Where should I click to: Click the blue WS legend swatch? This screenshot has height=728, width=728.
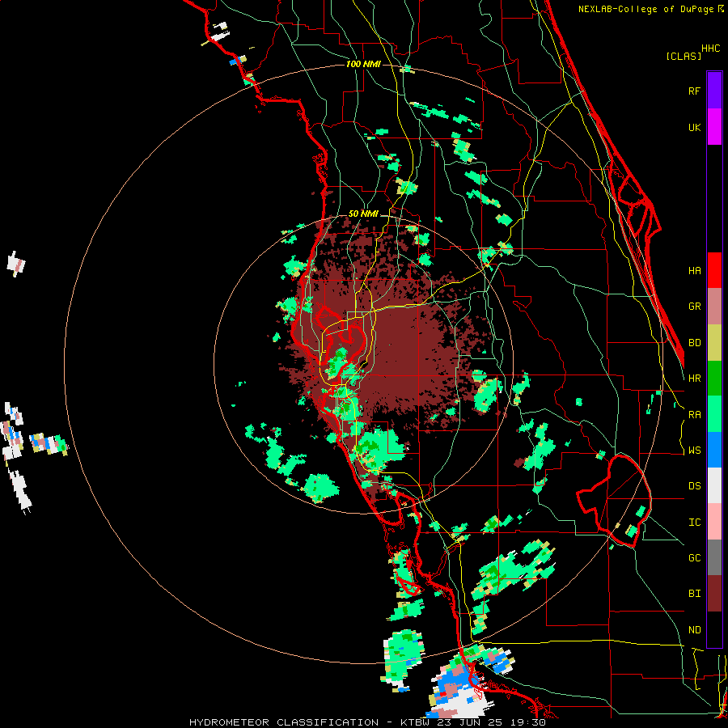pyautogui.click(x=714, y=450)
